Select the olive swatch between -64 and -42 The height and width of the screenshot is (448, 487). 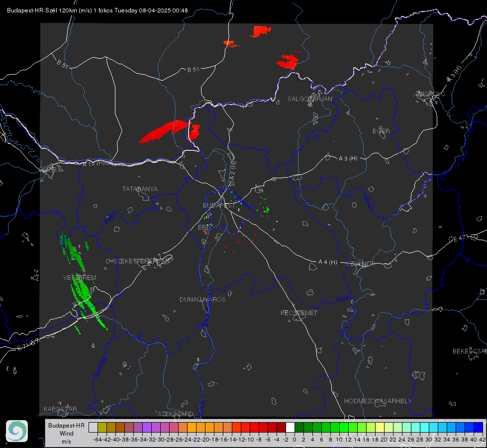(102, 427)
